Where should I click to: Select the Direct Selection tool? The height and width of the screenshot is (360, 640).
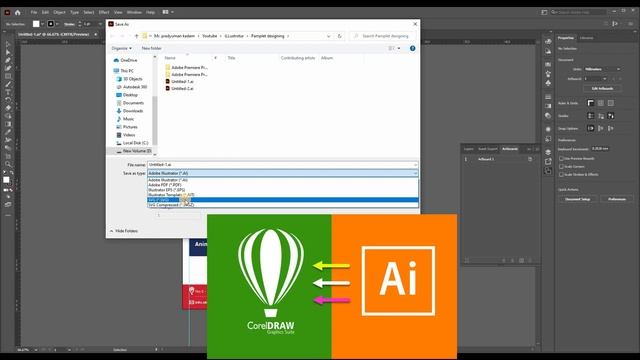click(x=8, y=52)
